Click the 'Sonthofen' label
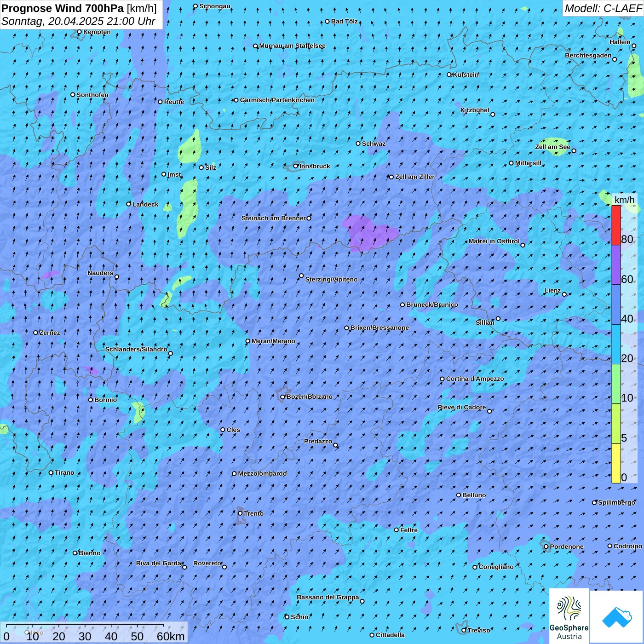Screen dimensions: 644x644 point(92,95)
